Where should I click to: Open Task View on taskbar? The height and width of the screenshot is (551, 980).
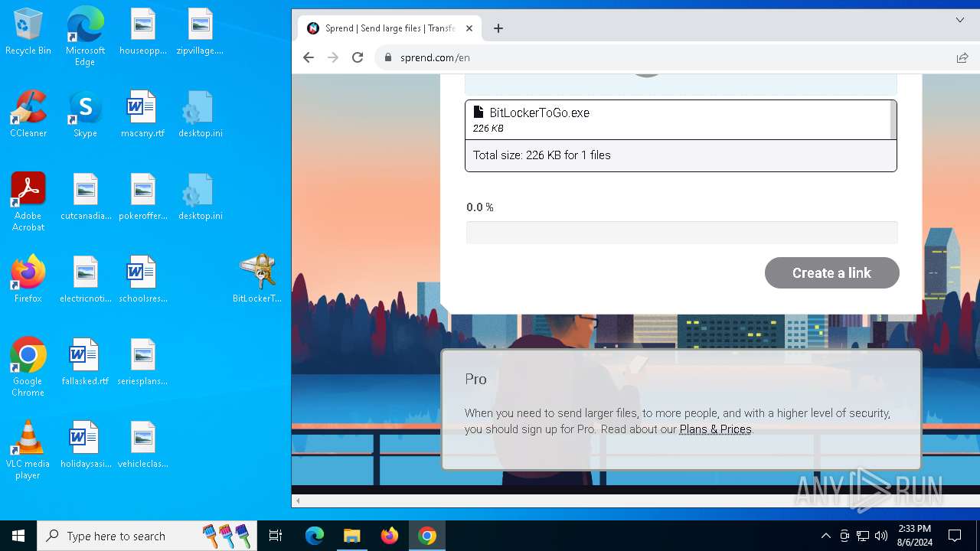tap(276, 536)
